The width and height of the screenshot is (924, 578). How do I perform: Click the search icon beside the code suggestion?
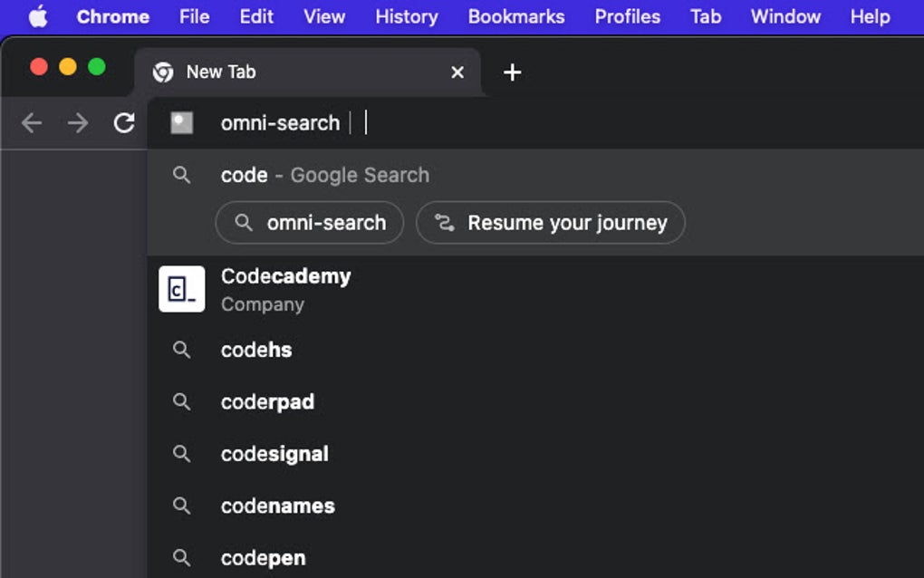coord(181,175)
